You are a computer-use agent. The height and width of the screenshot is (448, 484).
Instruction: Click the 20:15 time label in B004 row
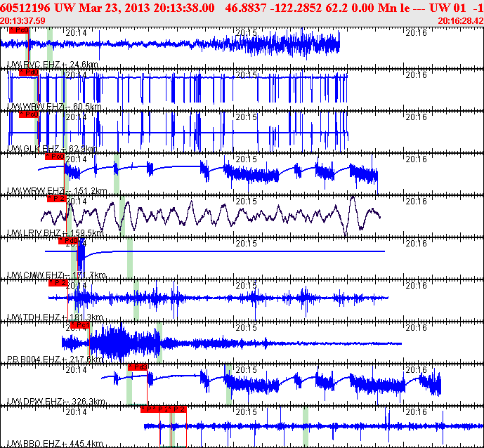pyautogui.click(x=247, y=328)
